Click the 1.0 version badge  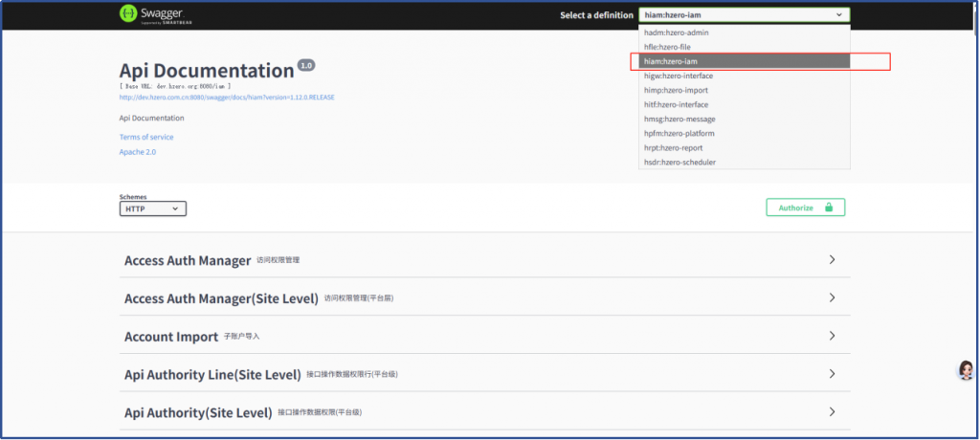tap(306, 66)
